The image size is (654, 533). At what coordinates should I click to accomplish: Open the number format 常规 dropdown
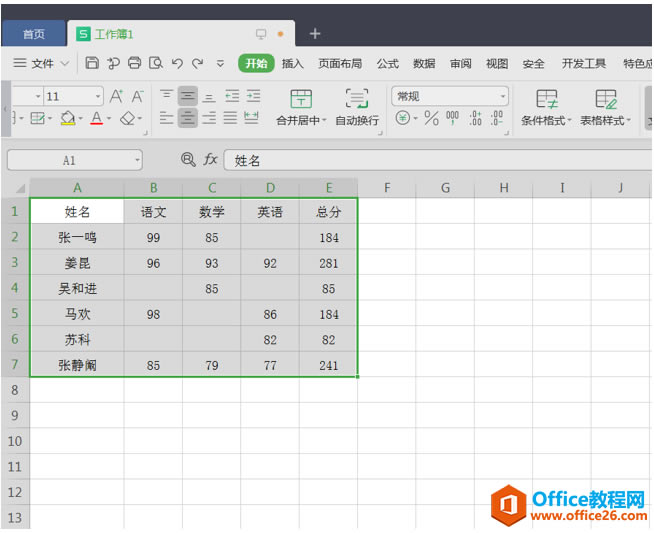pos(502,97)
